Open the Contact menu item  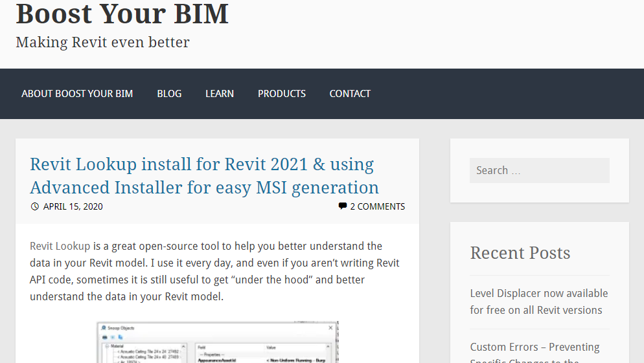(350, 94)
